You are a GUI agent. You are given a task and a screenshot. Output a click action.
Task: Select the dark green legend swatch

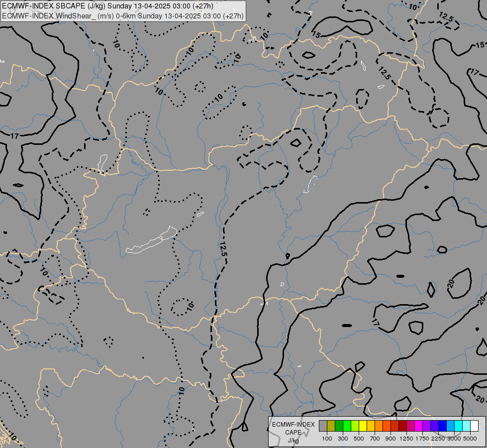[x=339, y=426]
